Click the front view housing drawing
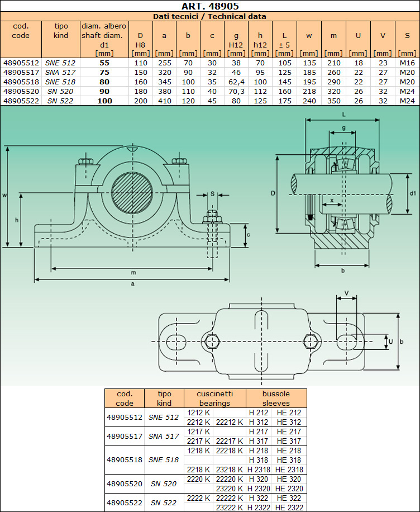This screenshot has width=420, height=512. pyautogui.click(x=132, y=201)
